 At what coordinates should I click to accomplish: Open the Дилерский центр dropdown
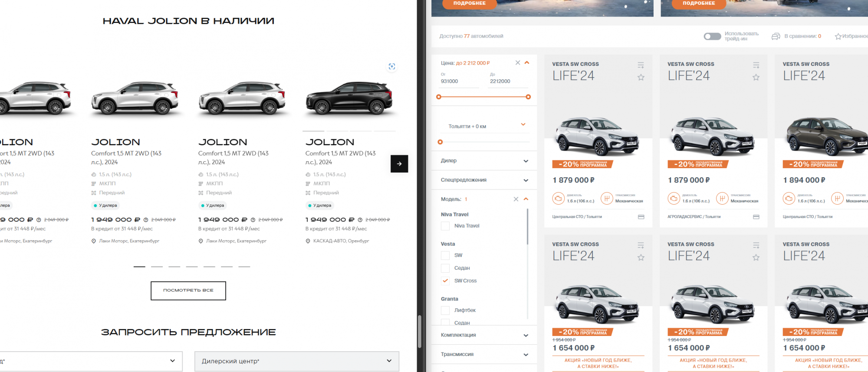(296, 361)
